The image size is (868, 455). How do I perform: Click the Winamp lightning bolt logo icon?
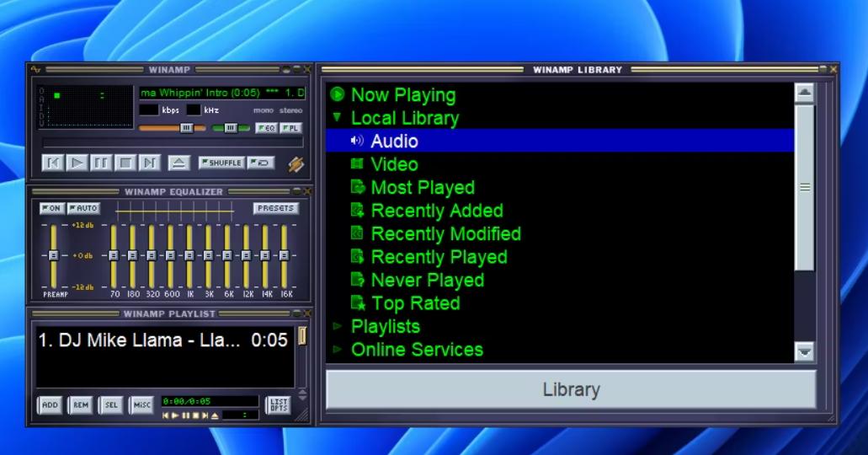pos(296,164)
